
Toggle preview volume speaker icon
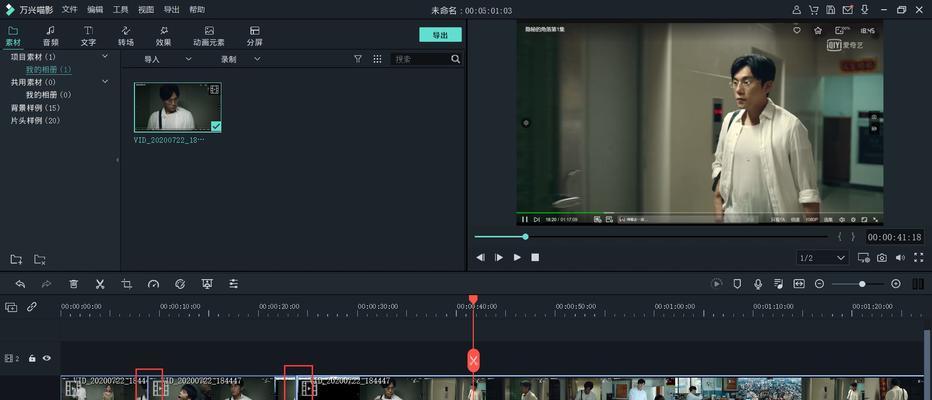point(900,257)
